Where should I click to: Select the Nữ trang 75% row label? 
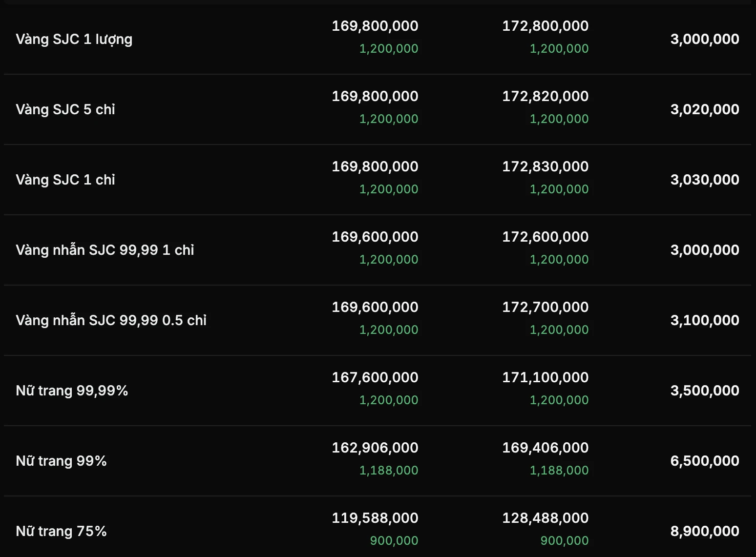[61, 531]
